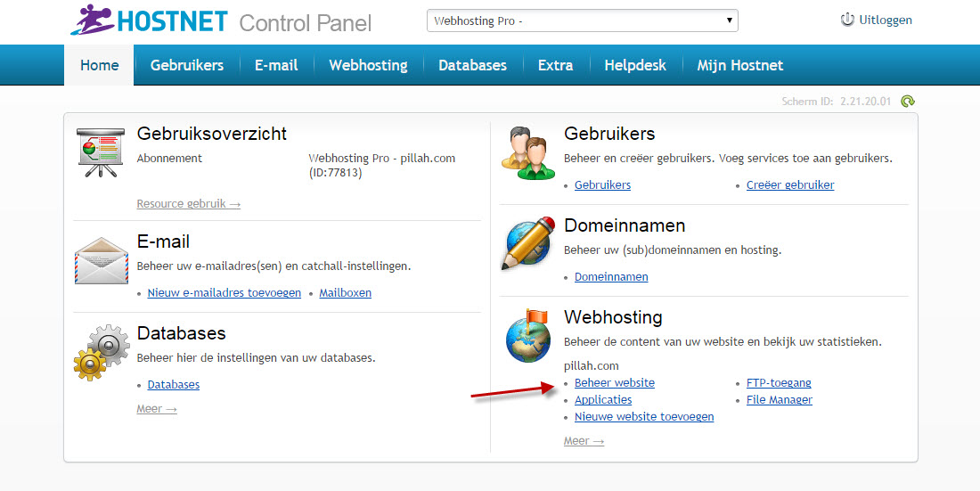This screenshot has height=491, width=980.
Task: Click the Webhosting section heading
Action: tap(613, 318)
